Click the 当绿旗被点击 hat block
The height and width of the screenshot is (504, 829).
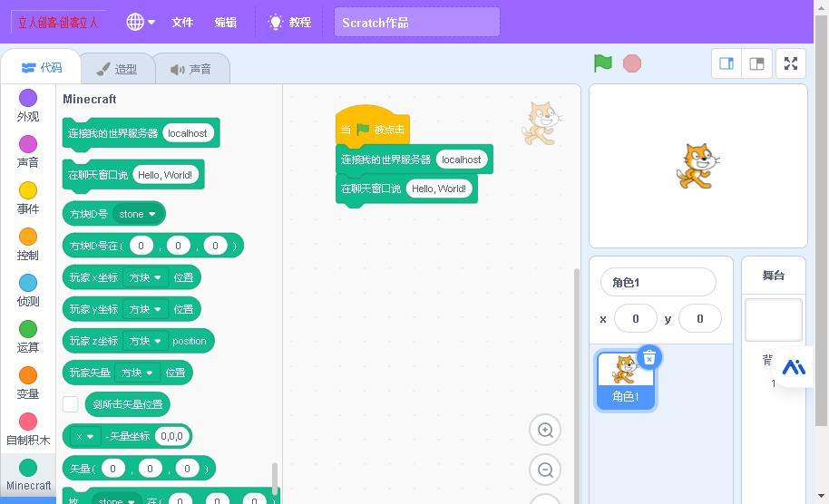coord(372,128)
